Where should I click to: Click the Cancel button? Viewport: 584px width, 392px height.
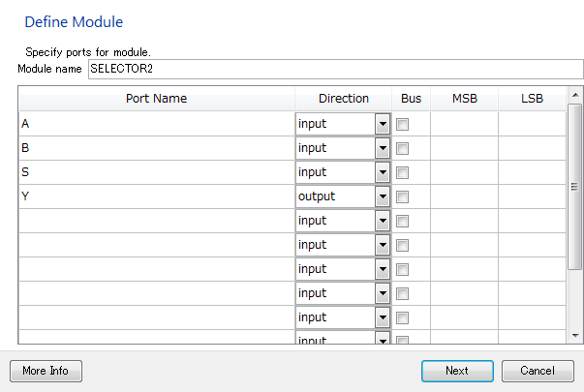point(538,371)
